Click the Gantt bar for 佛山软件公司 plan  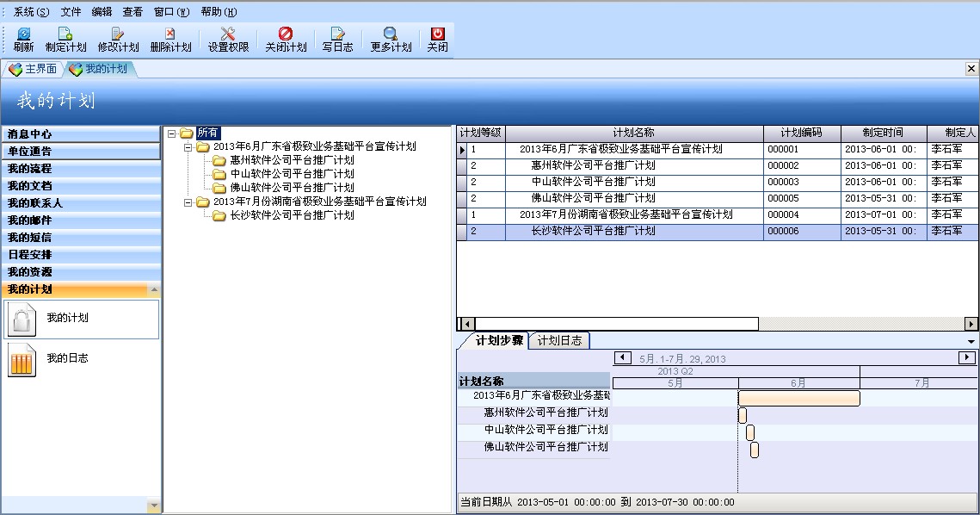[x=755, y=450]
